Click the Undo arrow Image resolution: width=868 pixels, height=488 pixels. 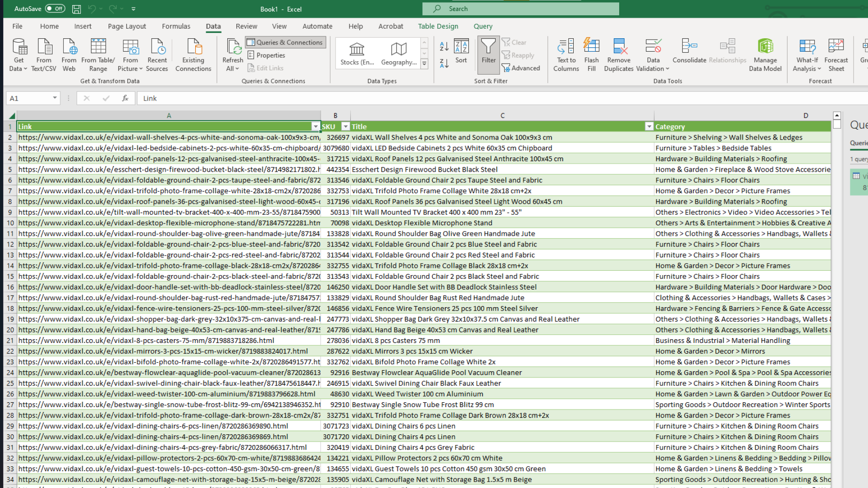[92, 9]
